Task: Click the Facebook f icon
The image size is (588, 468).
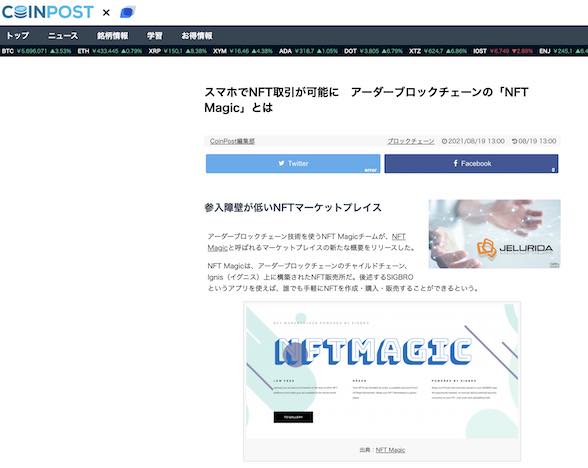Action: coord(456,163)
